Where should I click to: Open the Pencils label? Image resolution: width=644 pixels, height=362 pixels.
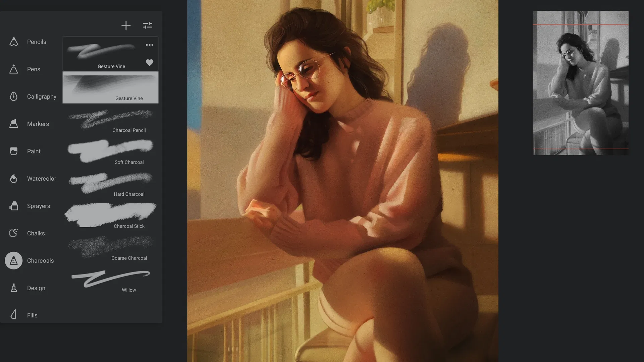(x=37, y=42)
